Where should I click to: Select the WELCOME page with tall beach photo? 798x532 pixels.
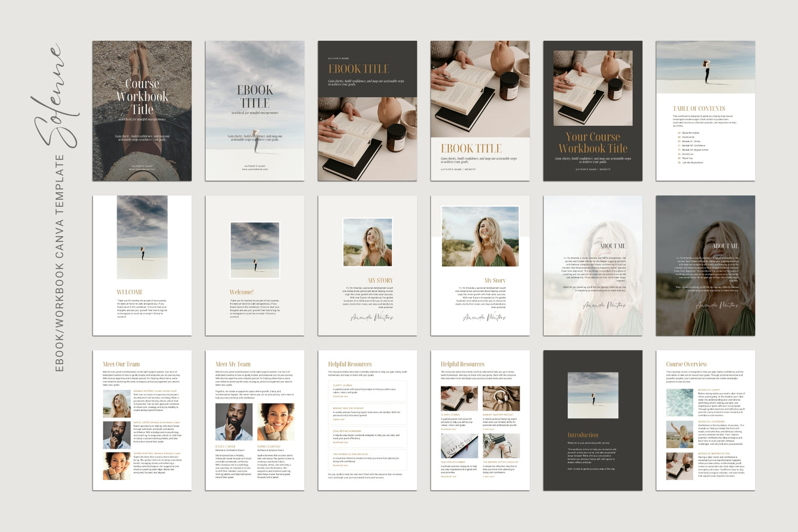(142, 265)
